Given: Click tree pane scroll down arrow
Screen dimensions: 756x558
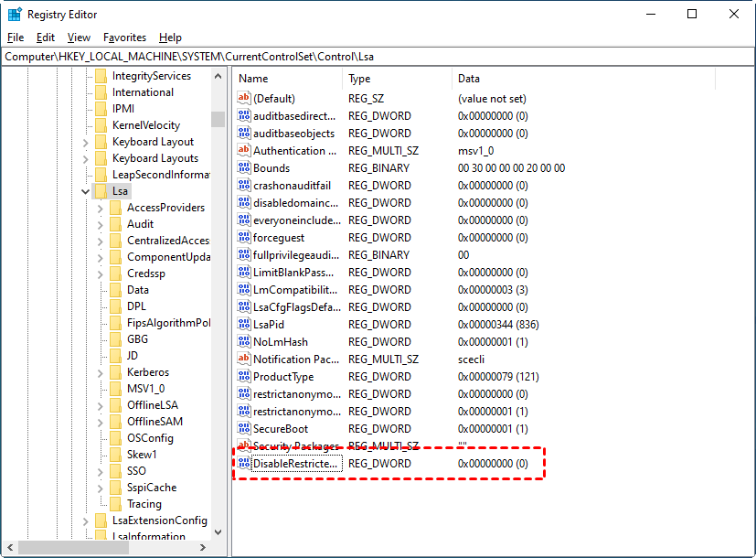Looking at the screenshot, I should (218, 532).
